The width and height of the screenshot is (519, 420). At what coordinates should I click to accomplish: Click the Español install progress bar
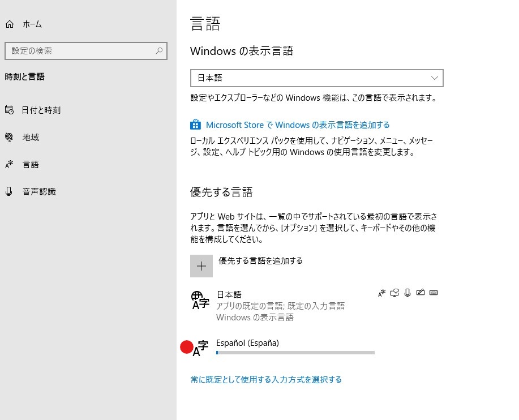pos(295,353)
